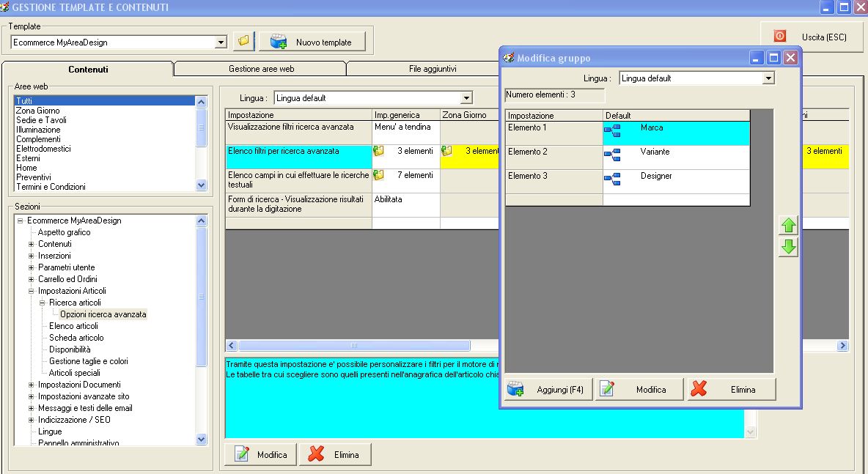Click Numero elementi field in dialog
The width and height of the screenshot is (868, 474).
pos(555,95)
